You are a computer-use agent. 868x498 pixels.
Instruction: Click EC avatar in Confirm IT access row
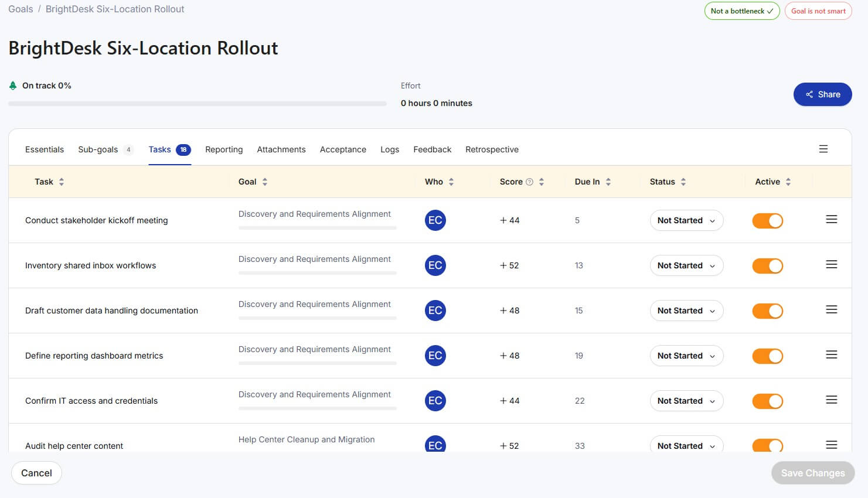coord(435,401)
